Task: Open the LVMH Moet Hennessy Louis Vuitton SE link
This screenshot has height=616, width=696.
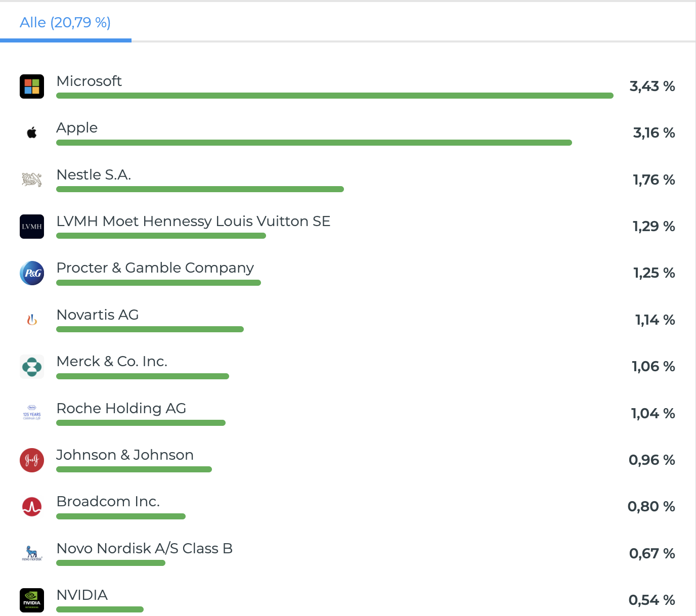Action: point(193,221)
